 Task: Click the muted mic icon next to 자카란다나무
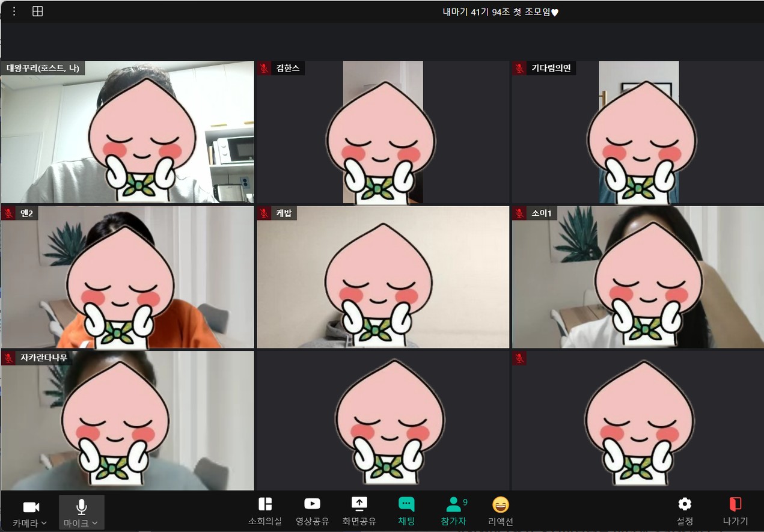click(x=8, y=358)
